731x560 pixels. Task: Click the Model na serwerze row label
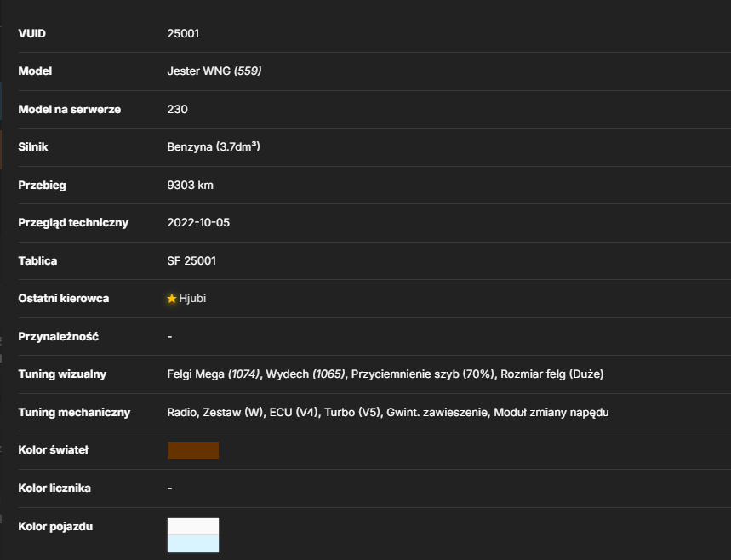(70, 109)
